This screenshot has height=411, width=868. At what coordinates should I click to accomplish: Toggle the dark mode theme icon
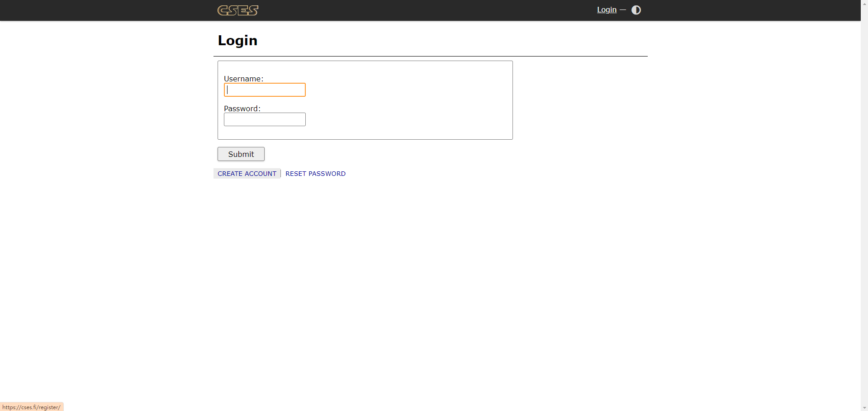636,10
